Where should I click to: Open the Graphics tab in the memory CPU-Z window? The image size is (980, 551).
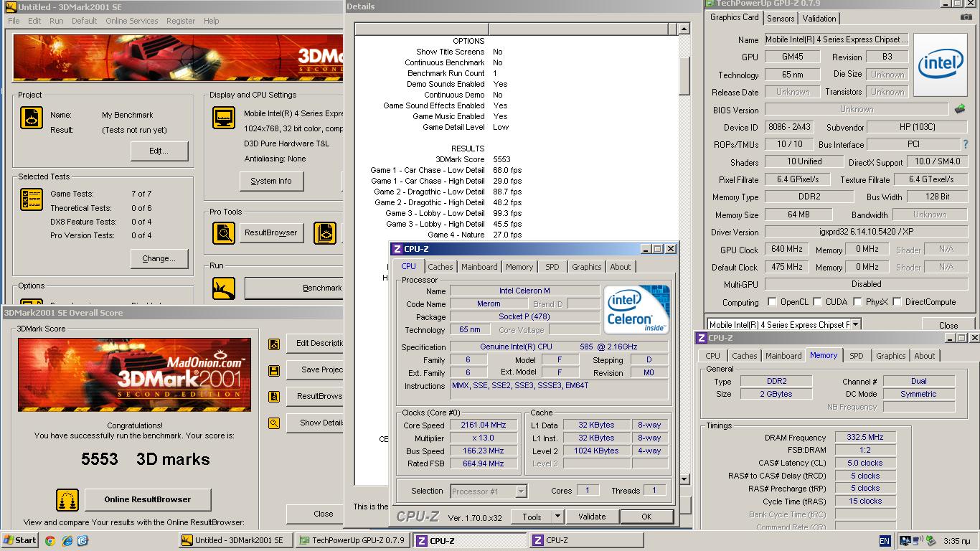(x=891, y=356)
